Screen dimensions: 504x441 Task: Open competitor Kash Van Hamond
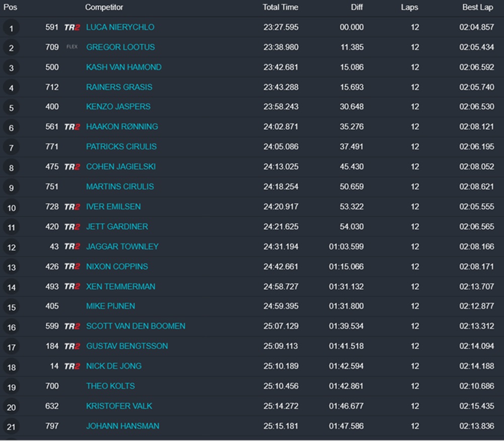[123, 67]
